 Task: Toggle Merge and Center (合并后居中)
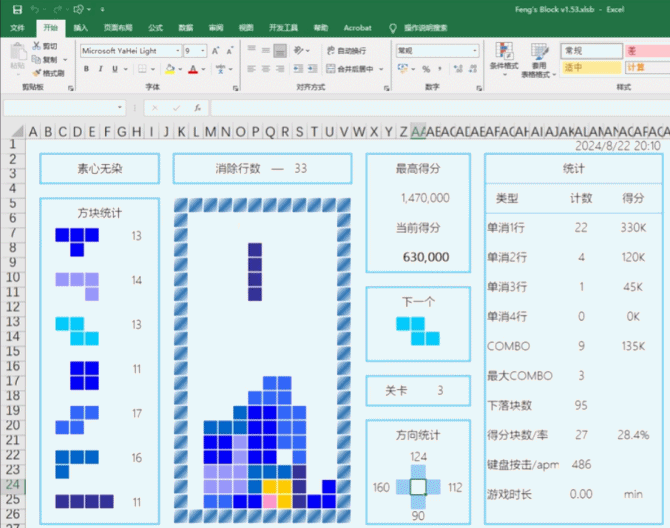pyautogui.click(x=350, y=69)
